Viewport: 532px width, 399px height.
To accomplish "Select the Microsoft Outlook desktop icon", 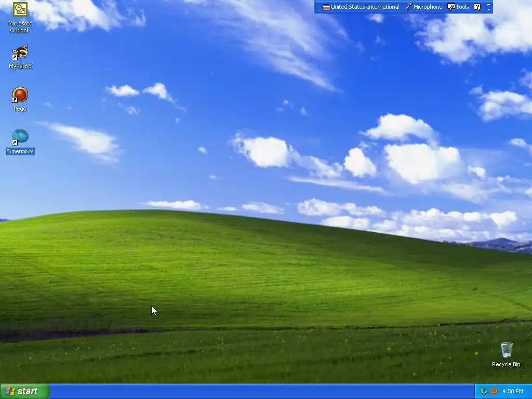I will click(x=20, y=17).
